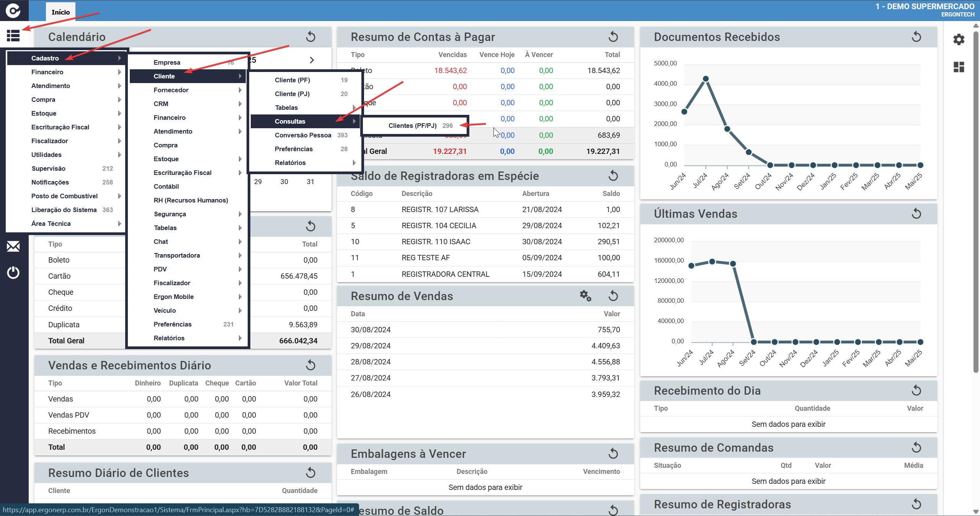This screenshot has width=980, height=516.
Task: Refresh Documentos Recebidos chart
Action: point(916,37)
